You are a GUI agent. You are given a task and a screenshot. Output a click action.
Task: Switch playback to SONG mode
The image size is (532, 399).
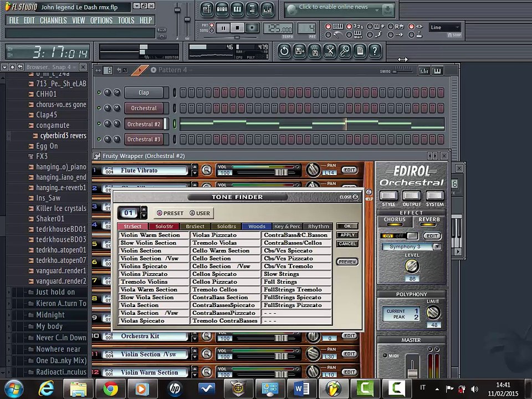(212, 30)
